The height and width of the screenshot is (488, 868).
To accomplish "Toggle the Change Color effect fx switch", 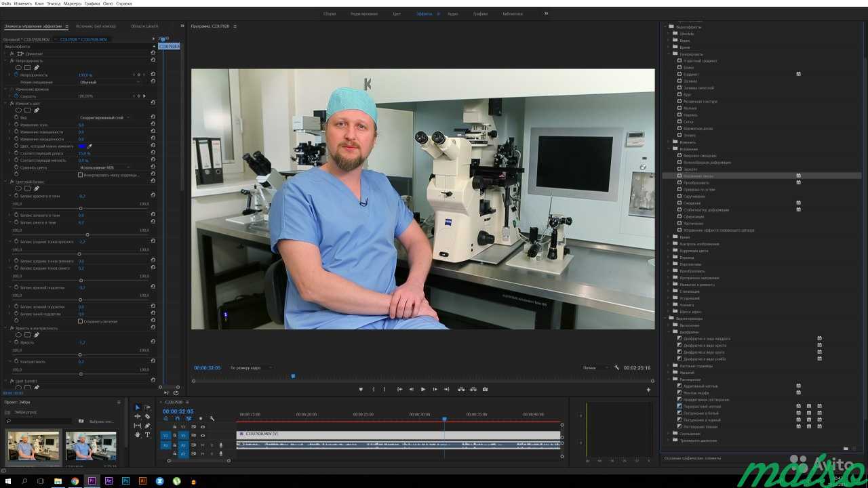I will pyautogui.click(x=12, y=104).
